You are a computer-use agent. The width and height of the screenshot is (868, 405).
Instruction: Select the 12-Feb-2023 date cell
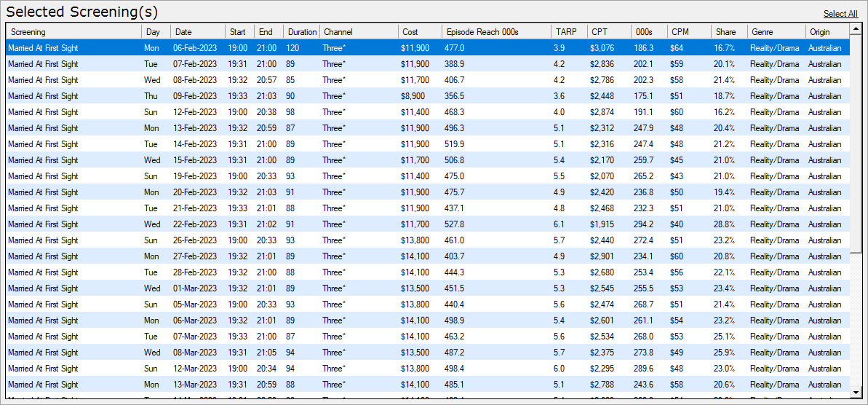pos(196,112)
